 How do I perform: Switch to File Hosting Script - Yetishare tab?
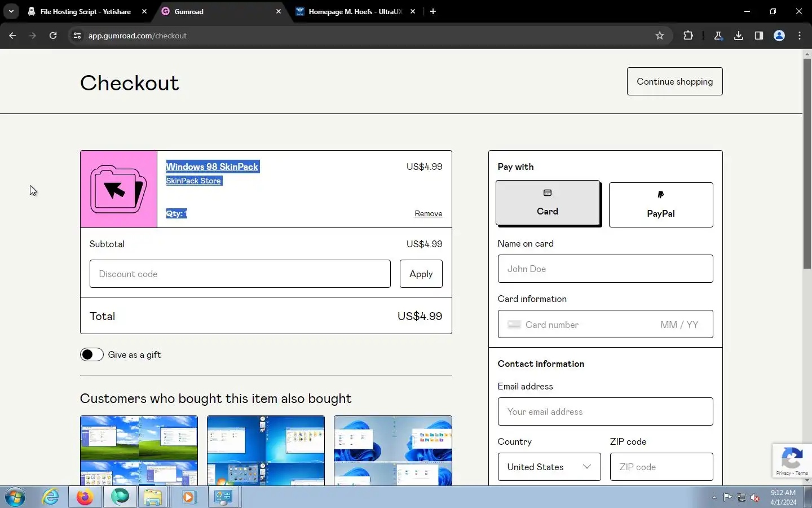(x=86, y=11)
